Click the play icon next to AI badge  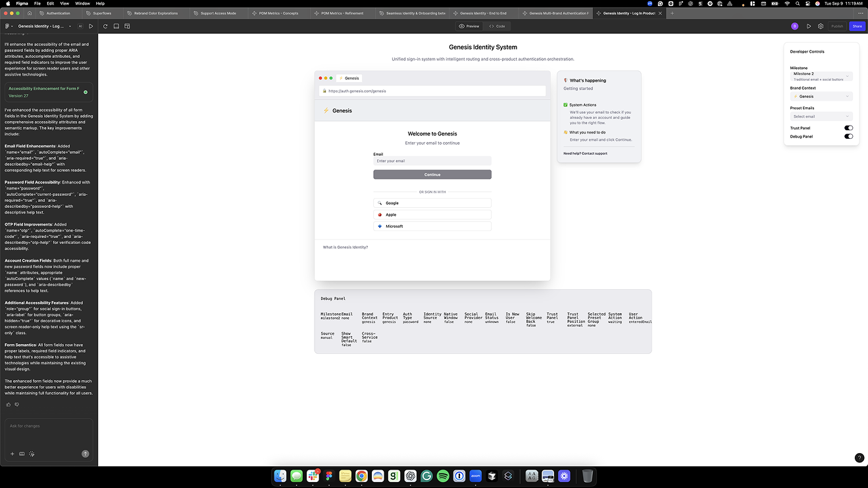[91, 26]
